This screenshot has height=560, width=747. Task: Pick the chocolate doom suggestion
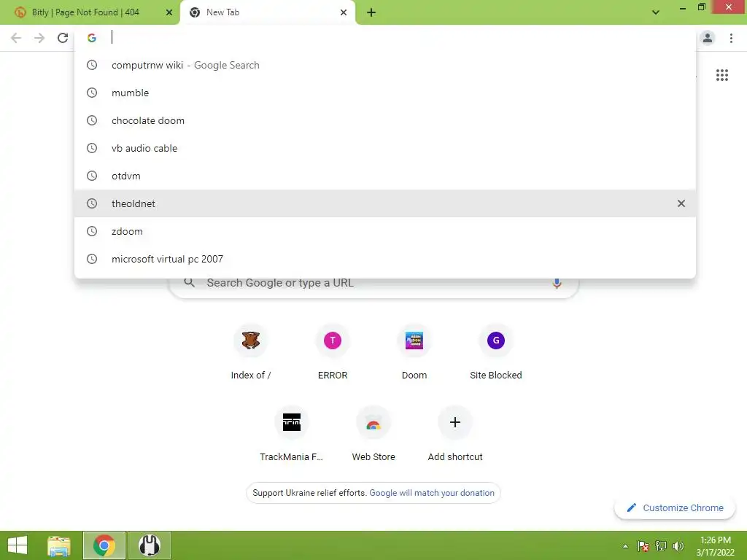385,120
